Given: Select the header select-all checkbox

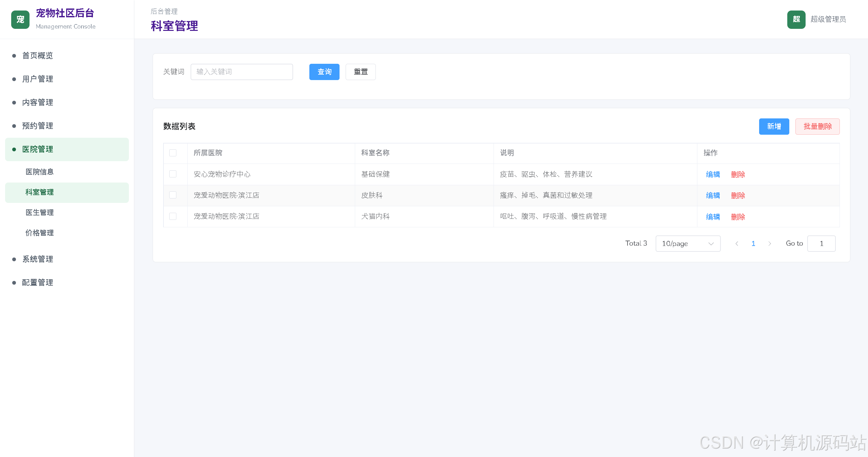Looking at the screenshot, I should (173, 153).
